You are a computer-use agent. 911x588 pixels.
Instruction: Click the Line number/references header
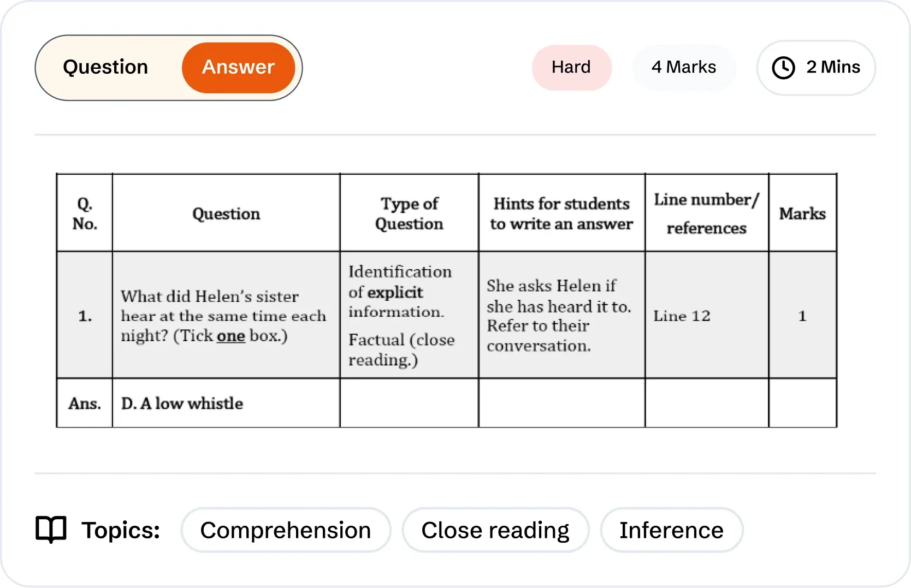706,213
